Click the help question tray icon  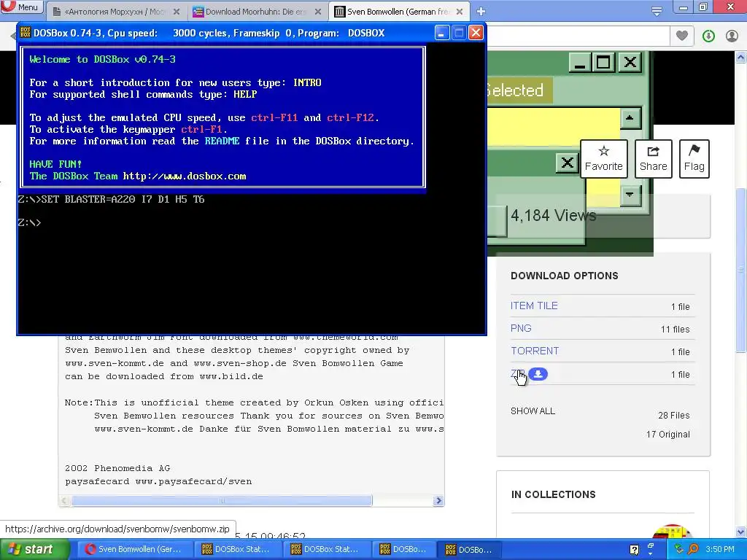point(634,550)
